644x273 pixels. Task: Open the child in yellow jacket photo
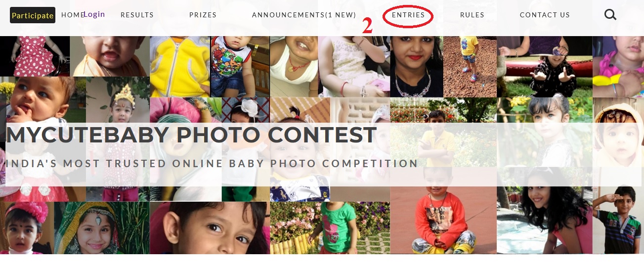tap(180, 66)
